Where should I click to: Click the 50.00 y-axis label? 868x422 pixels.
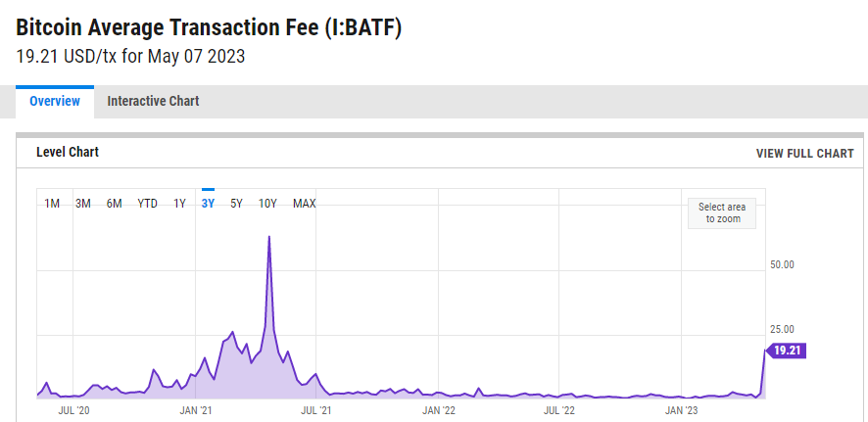(x=782, y=264)
